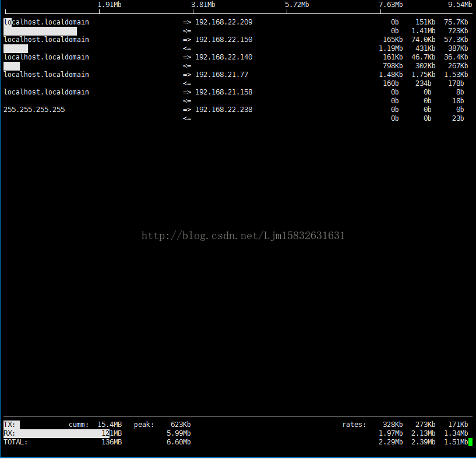Click the TOTAL: label in the summary
The width and height of the screenshot is (476, 459).
(16, 442)
